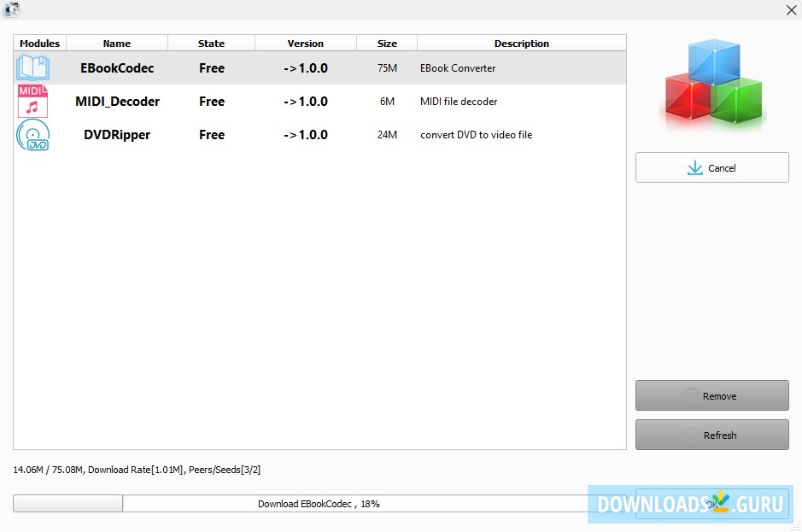This screenshot has height=532, width=802.
Task: Click the 6M size value
Action: (387, 102)
